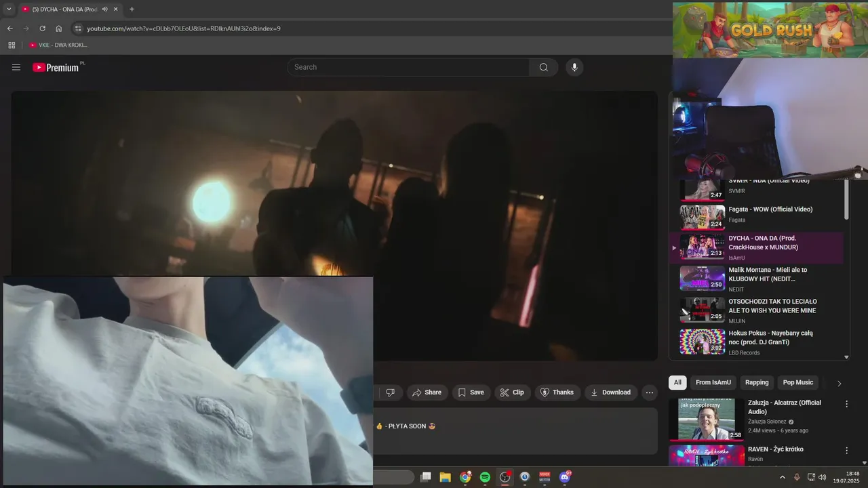Focus the YouTube search field
The image size is (868, 488).
pyautogui.click(x=408, y=67)
